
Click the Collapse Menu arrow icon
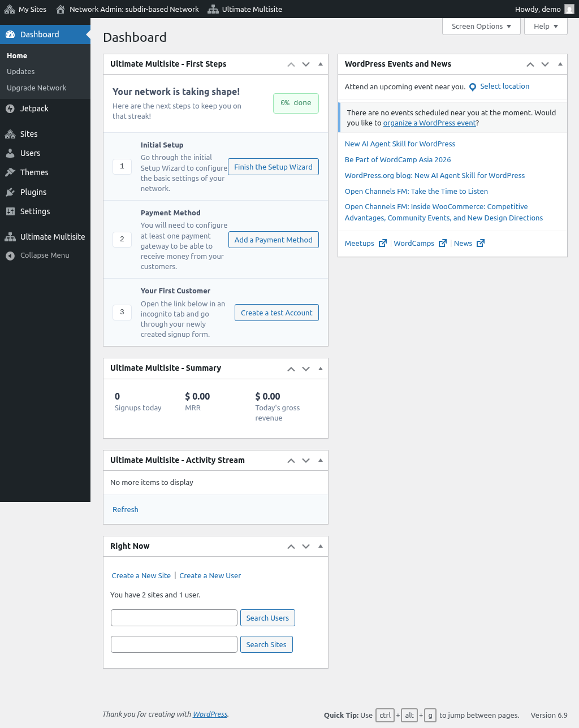pos(10,255)
